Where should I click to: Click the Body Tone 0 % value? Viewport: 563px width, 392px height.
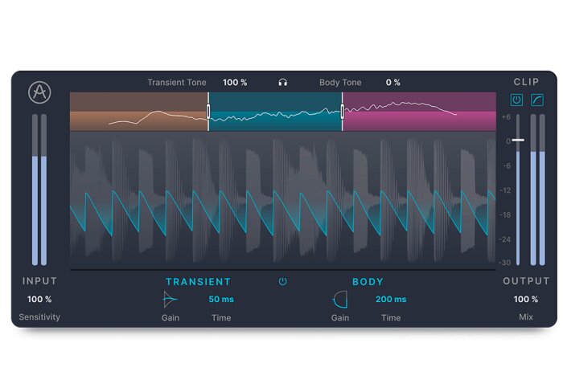[392, 83]
